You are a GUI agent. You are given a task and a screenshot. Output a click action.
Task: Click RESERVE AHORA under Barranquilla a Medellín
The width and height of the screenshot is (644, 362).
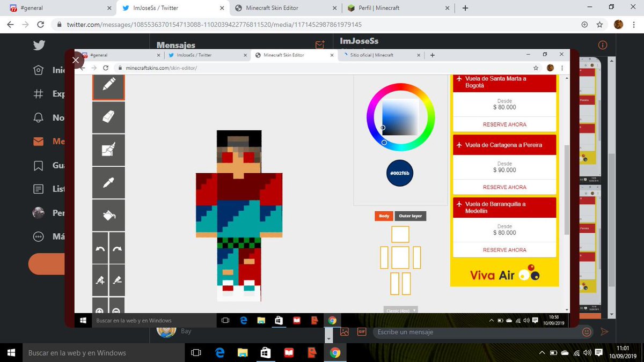coord(504,250)
